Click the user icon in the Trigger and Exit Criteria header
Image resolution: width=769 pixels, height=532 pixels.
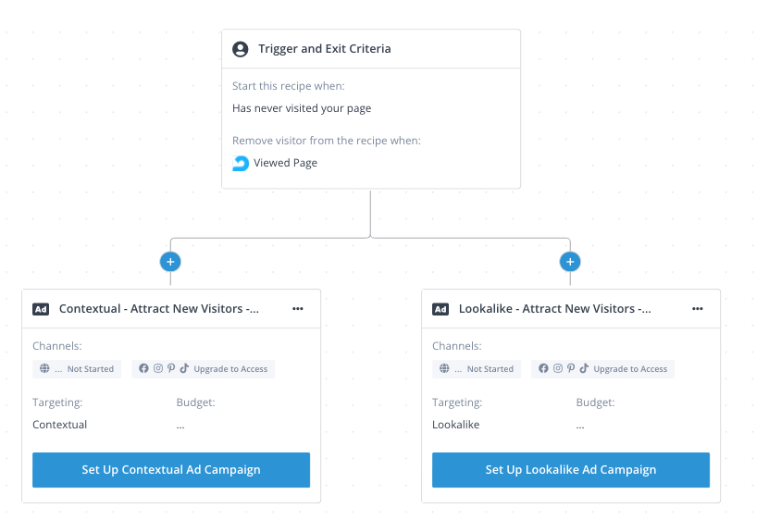click(241, 49)
